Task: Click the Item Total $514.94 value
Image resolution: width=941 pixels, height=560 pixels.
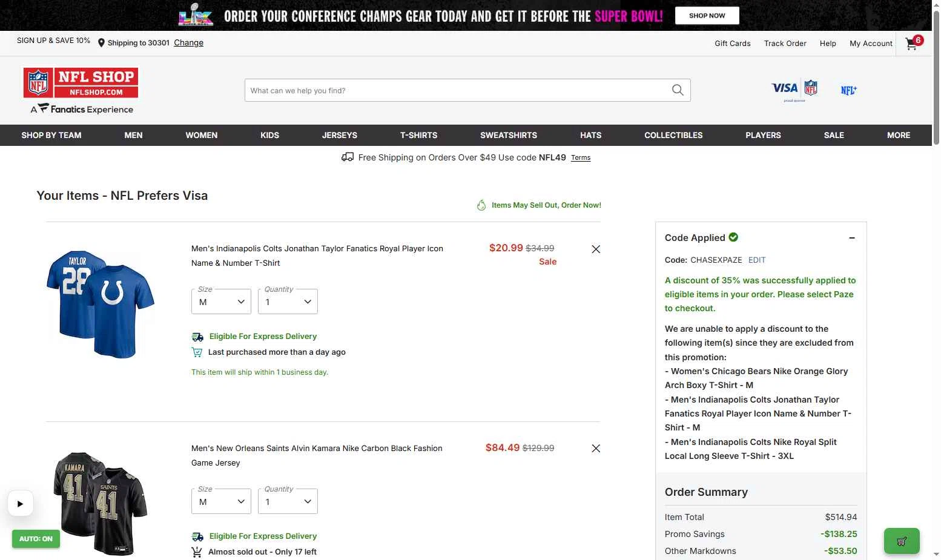Action: click(x=841, y=517)
